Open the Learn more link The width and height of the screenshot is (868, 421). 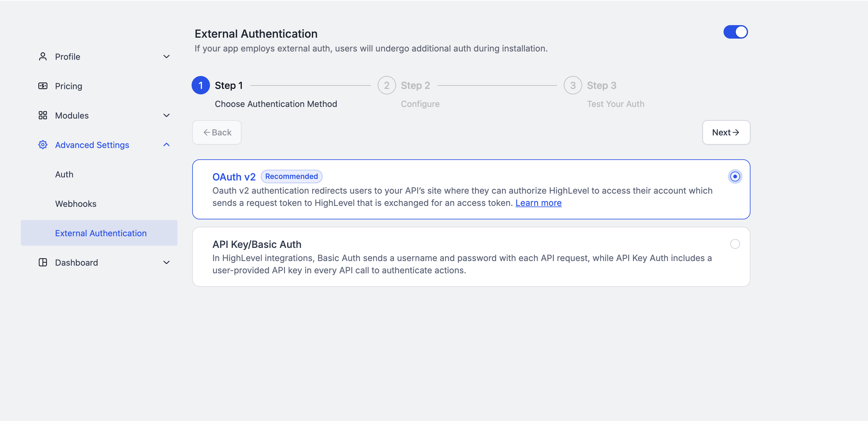tap(538, 203)
